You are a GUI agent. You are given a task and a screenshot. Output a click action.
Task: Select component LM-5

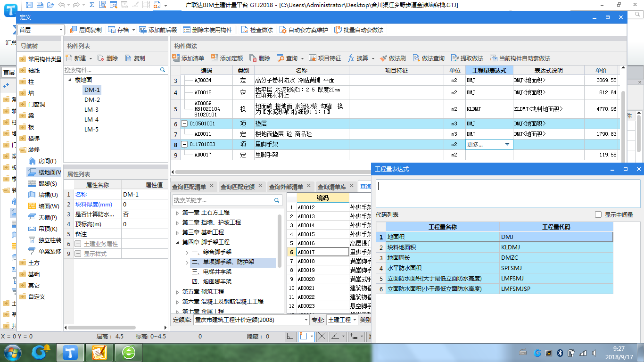(x=91, y=129)
